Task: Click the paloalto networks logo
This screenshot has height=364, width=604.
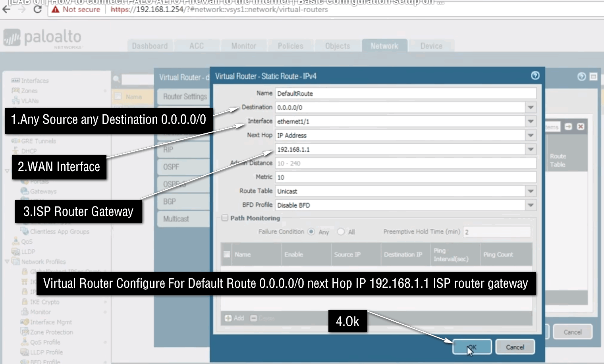Action: pos(42,39)
